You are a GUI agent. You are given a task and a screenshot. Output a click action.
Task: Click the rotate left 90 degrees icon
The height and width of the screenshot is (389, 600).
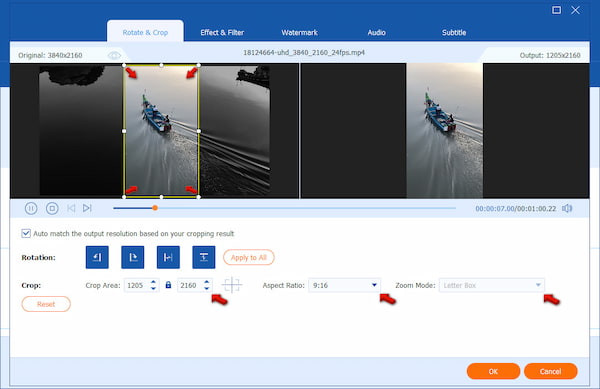click(x=97, y=257)
